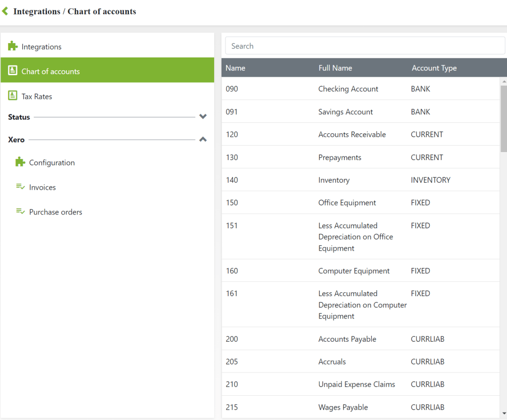507x420 pixels.
Task: Click the scrollbar up arrow
Action: [x=504, y=81]
